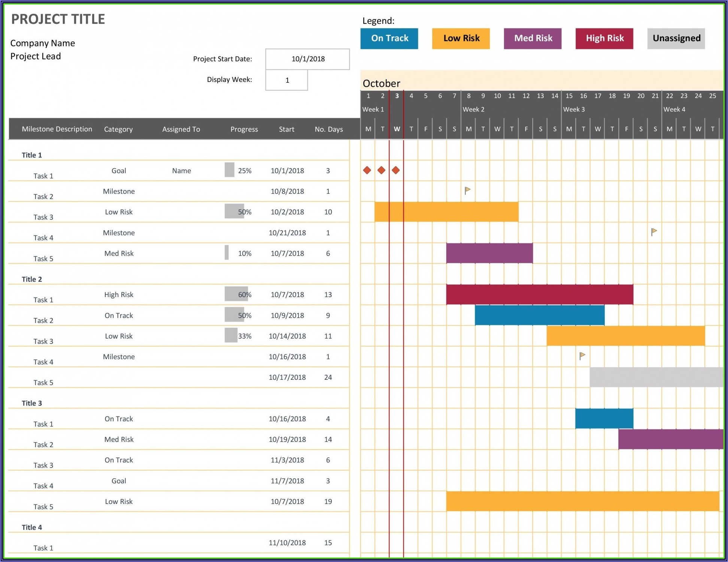Select the On Track legend swatch
Image resolution: width=728 pixels, height=562 pixels.
tap(389, 39)
